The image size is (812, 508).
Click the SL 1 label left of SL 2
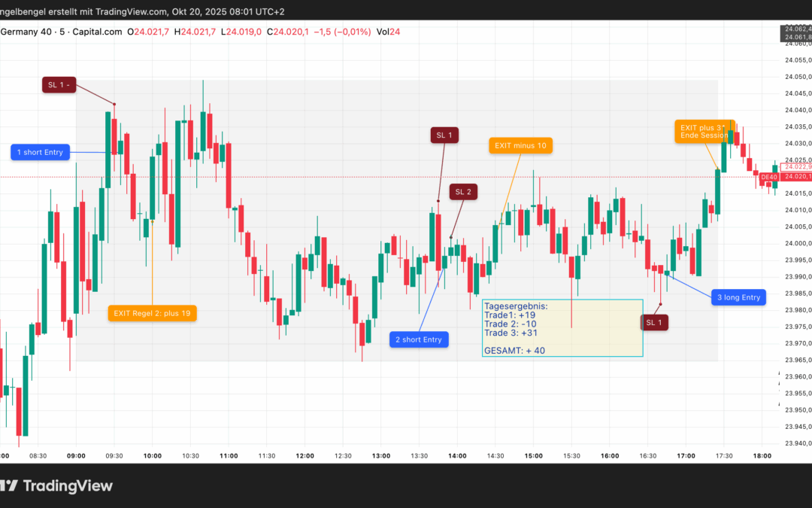(x=444, y=135)
